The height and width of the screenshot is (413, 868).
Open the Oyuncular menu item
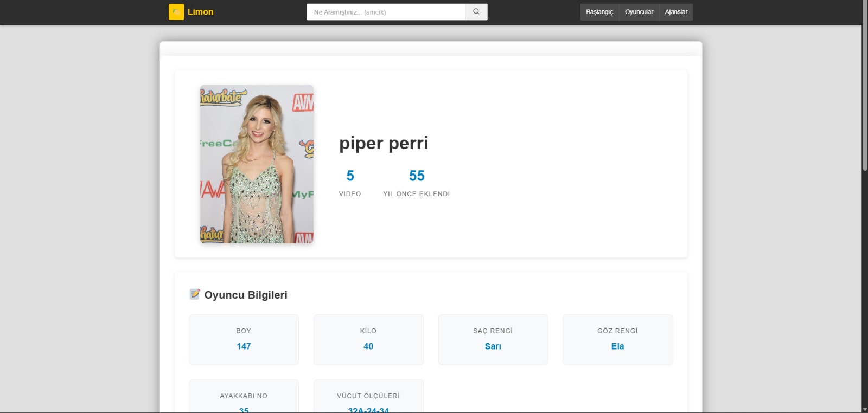(639, 12)
